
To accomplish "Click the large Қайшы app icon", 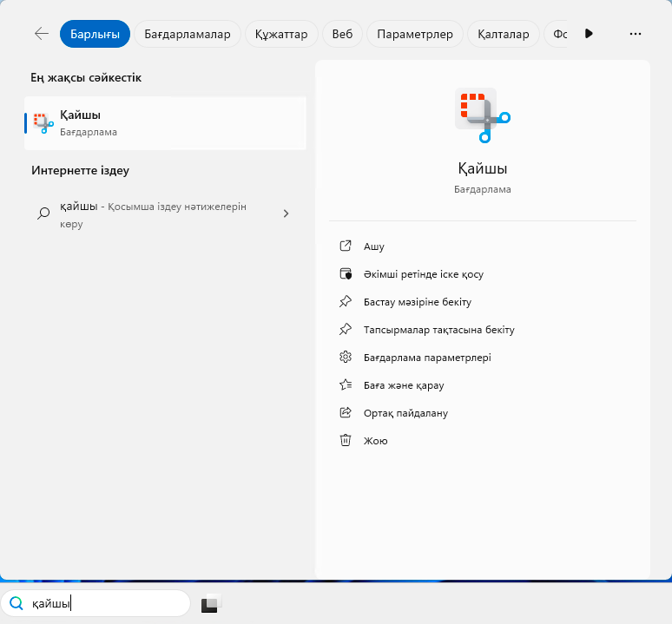I will point(482,114).
